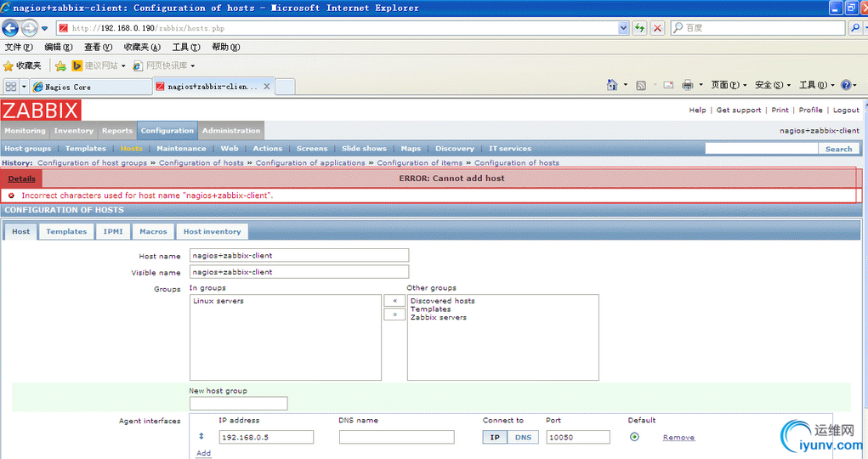Open the Inventory main menu
Screen dimensions: 868x459
[74, 131]
